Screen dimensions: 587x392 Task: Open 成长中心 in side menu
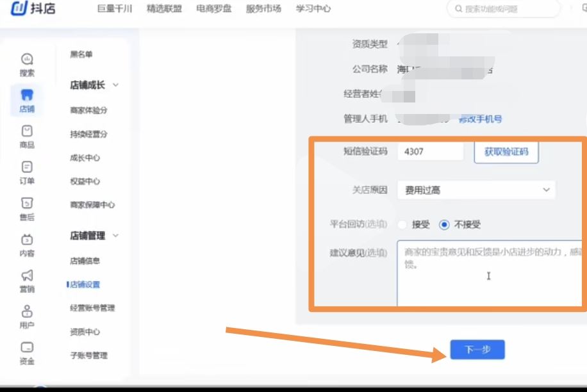(x=85, y=158)
